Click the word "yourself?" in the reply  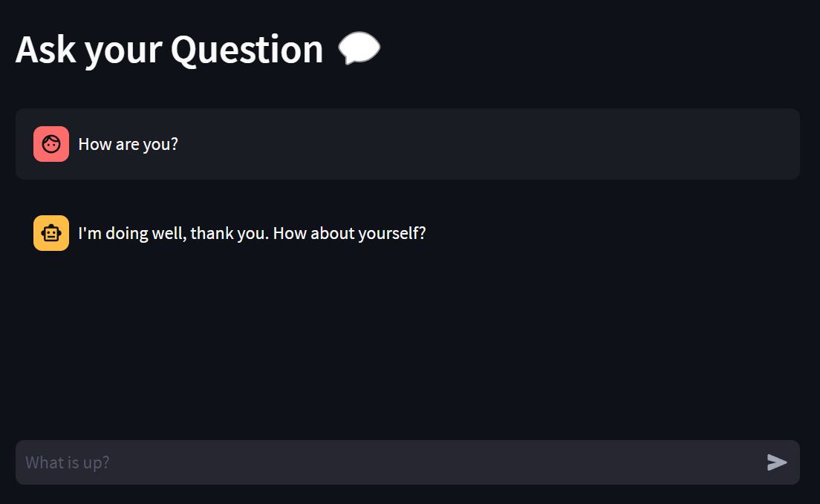click(388, 233)
